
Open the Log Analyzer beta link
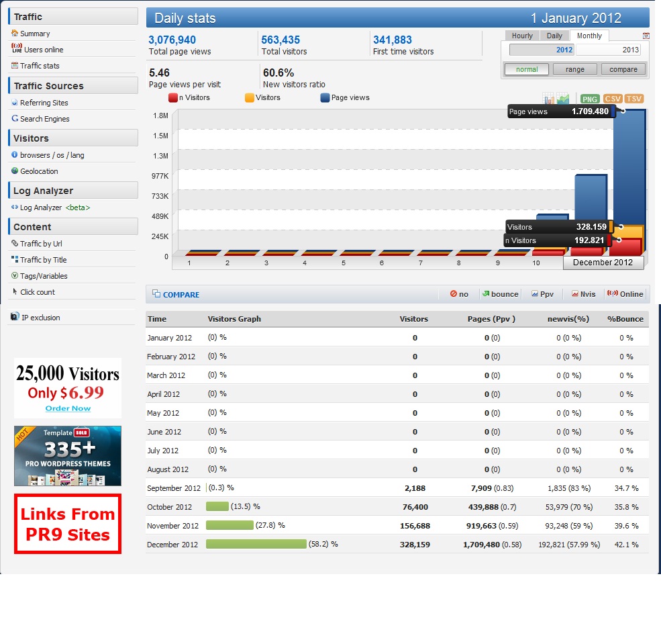[x=55, y=208]
